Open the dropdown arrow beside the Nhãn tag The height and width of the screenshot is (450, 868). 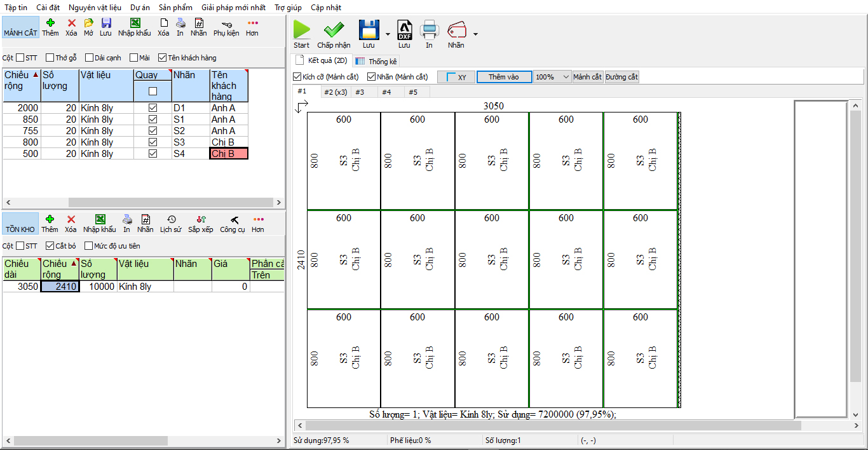[475, 34]
